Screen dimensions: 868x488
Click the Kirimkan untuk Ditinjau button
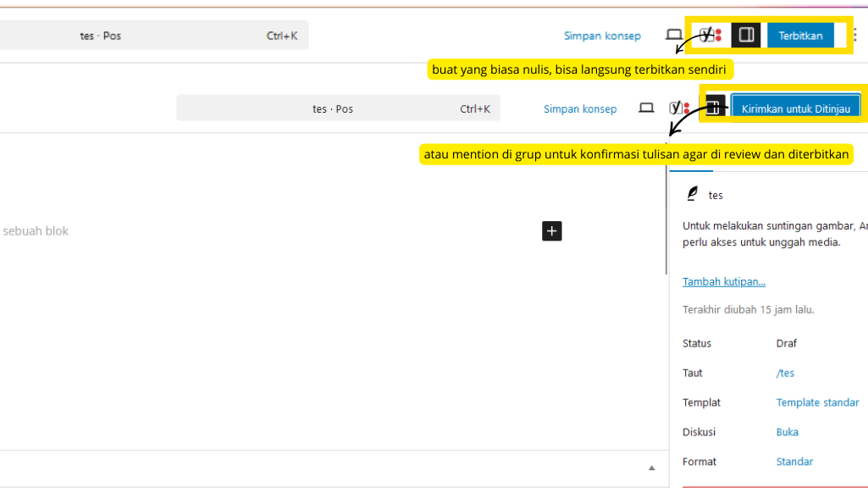795,108
